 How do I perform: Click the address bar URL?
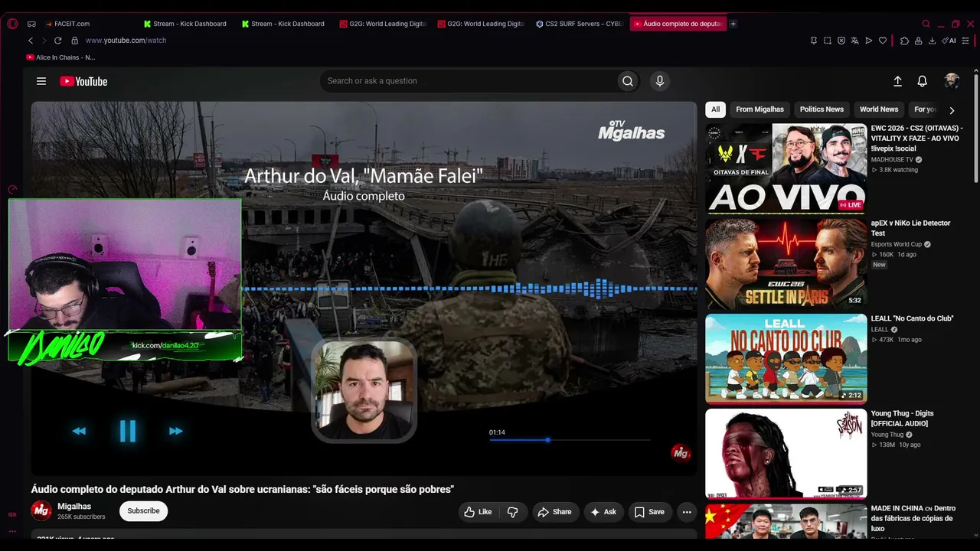[x=126, y=41]
